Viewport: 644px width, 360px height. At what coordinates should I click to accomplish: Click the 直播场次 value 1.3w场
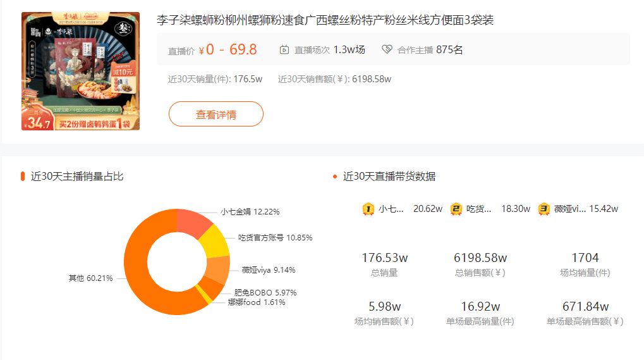point(349,50)
